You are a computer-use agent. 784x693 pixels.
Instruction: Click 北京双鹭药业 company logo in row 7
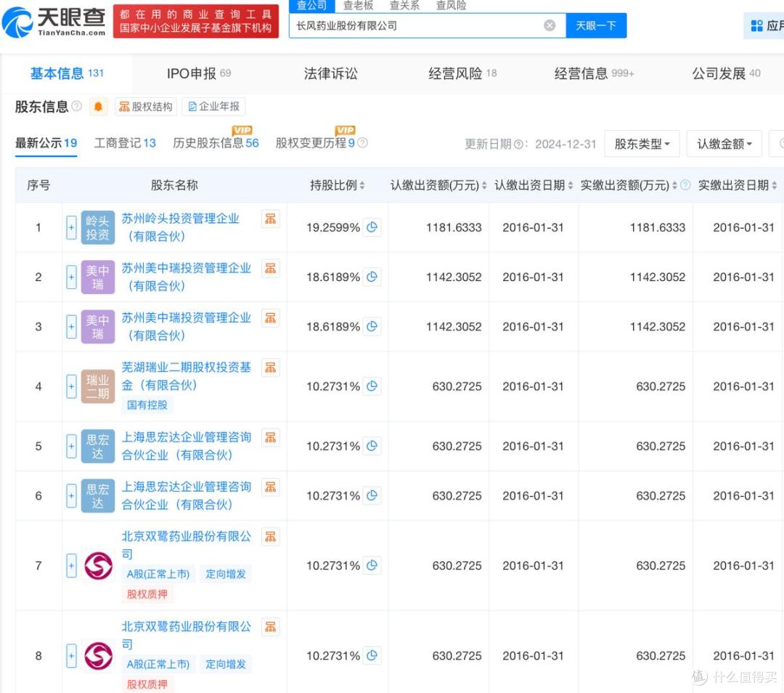(x=98, y=566)
